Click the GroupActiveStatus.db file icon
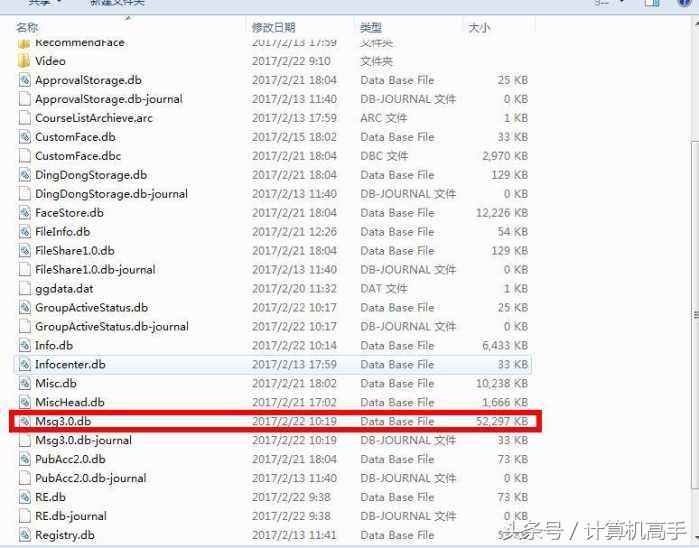699x548 pixels. click(25, 308)
